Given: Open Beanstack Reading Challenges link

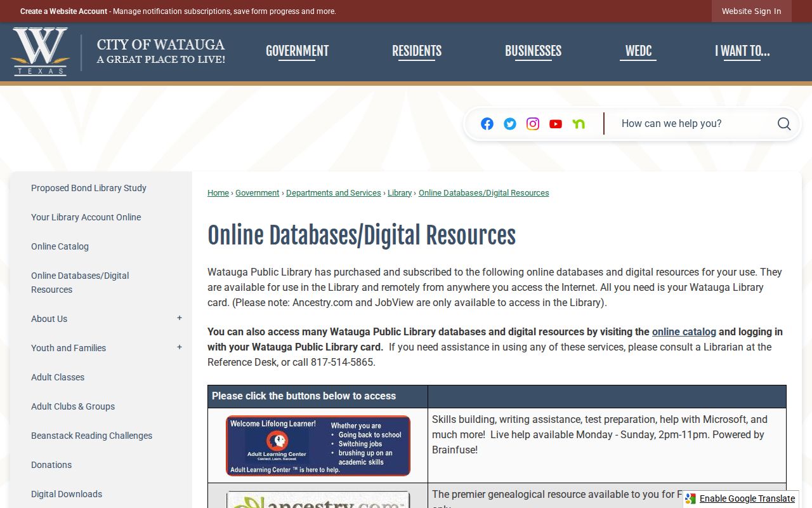Looking at the screenshot, I should pos(91,436).
